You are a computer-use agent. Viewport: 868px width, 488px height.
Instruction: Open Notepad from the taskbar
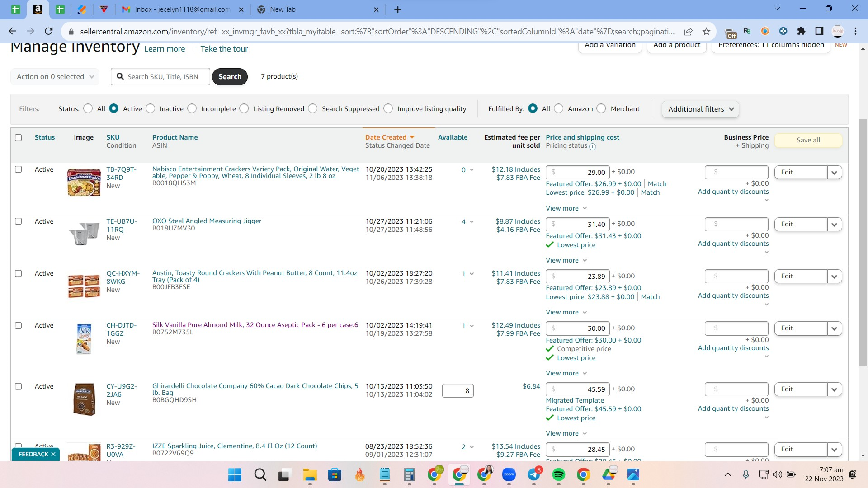(x=384, y=474)
